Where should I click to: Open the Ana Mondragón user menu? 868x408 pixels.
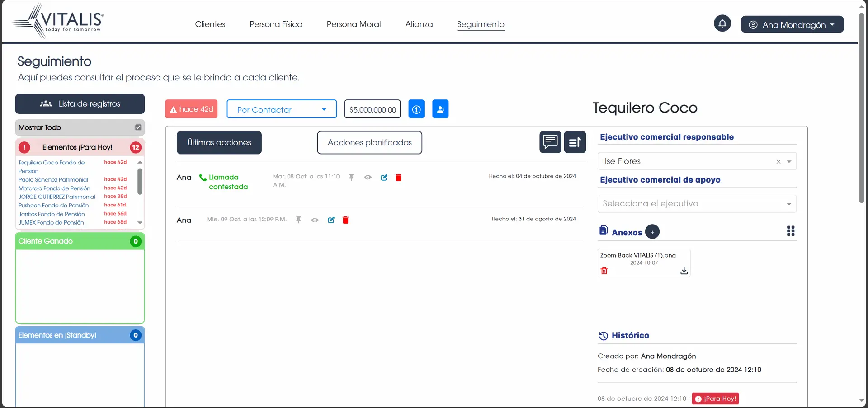[x=792, y=25]
